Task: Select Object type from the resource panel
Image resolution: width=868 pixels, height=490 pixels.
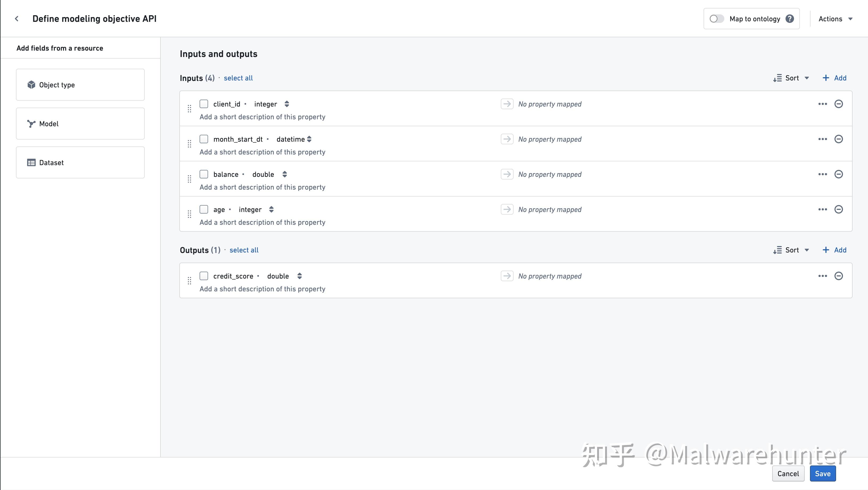Action: click(x=80, y=85)
